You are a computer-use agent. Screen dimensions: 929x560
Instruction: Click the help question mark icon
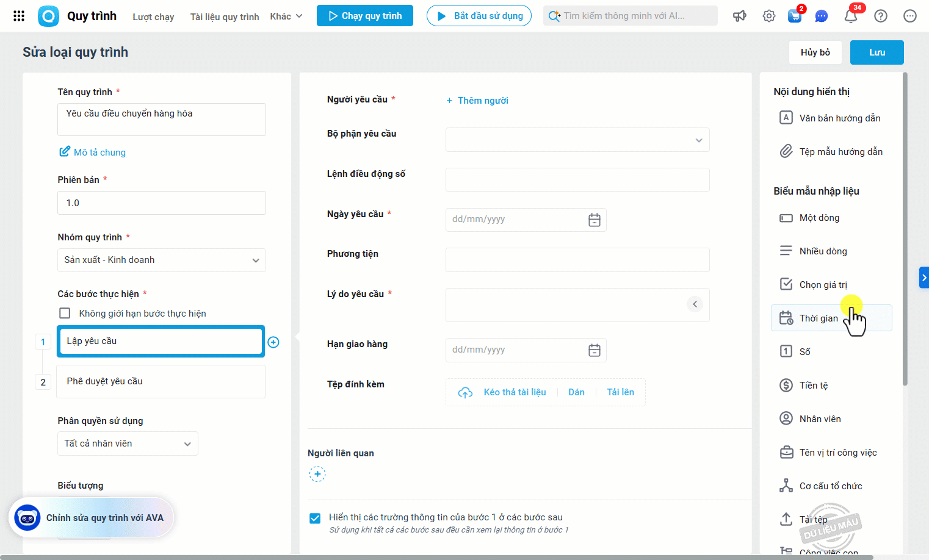(880, 16)
